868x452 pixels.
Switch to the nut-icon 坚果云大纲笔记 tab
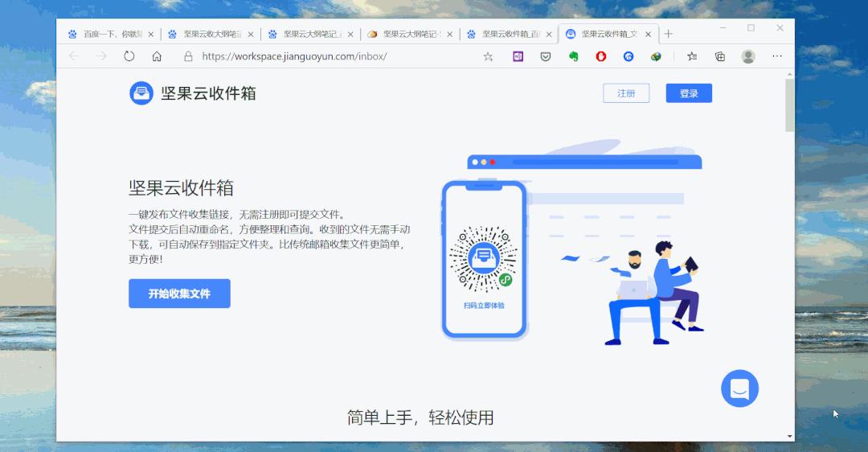tap(409, 35)
